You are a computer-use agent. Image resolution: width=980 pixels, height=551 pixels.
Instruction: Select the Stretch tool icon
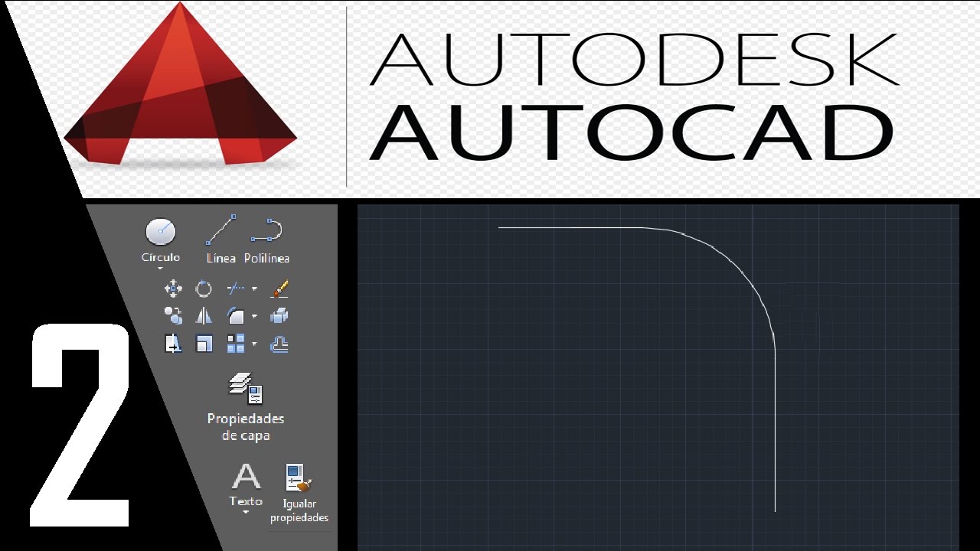click(x=173, y=344)
